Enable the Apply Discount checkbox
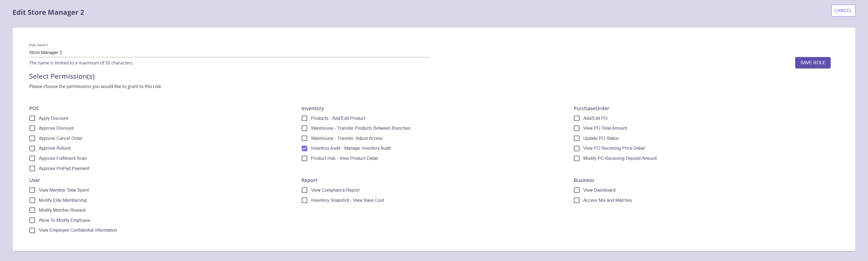The height and width of the screenshot is (261, 868). click(32, 118)
